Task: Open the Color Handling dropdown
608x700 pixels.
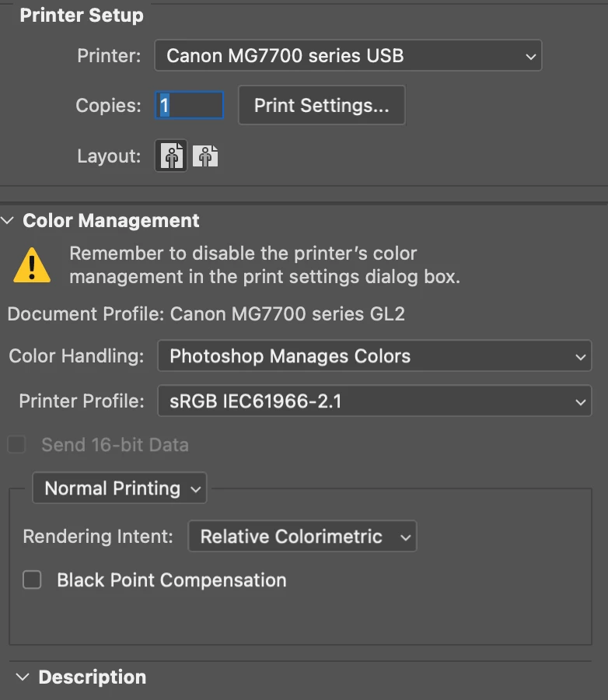Action: [x=374, y=355]
